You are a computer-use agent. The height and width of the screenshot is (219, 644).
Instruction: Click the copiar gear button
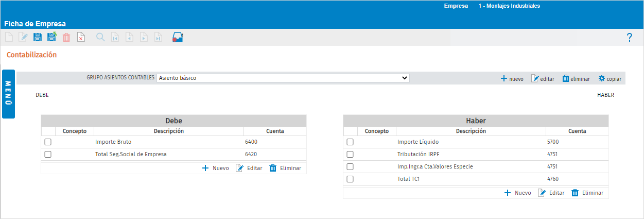610,79
